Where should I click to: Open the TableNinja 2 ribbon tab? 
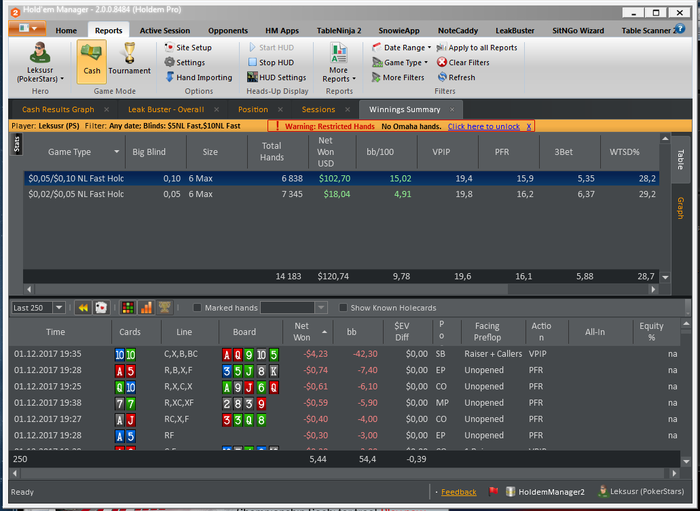[339, 30]
